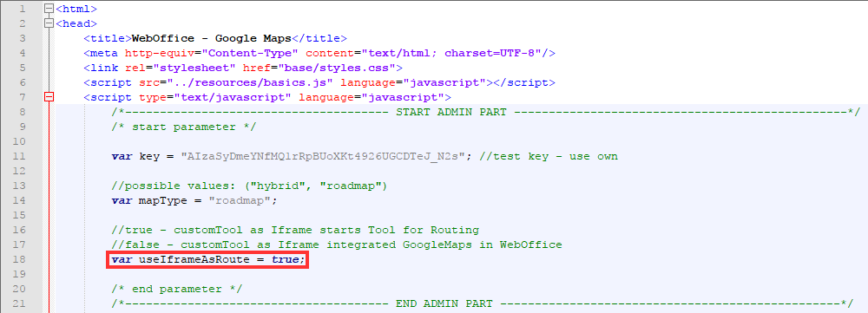This screenshot has height=313, width=868.
Task: Click the comment starting with //false - customTool
Action: point(337,245)
